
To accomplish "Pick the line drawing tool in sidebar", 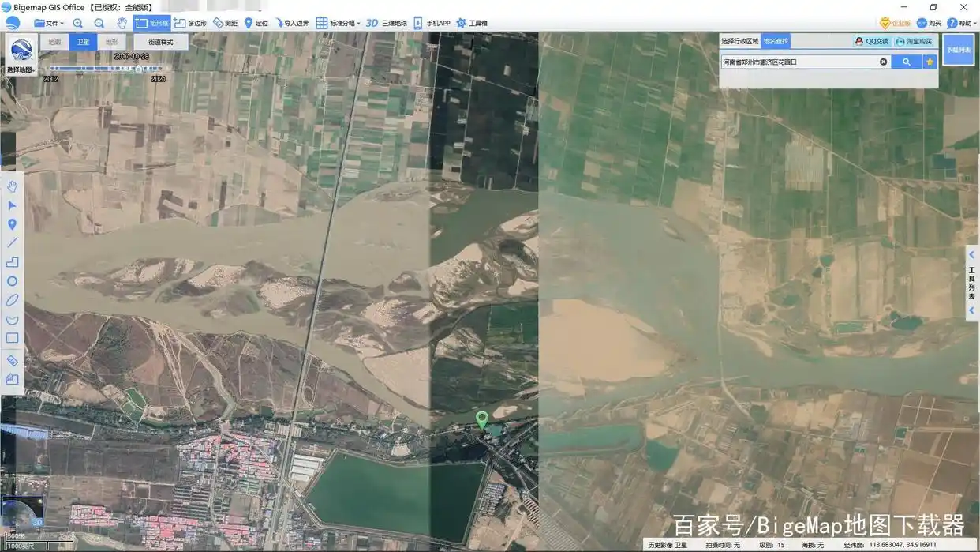I will (12, 243).
